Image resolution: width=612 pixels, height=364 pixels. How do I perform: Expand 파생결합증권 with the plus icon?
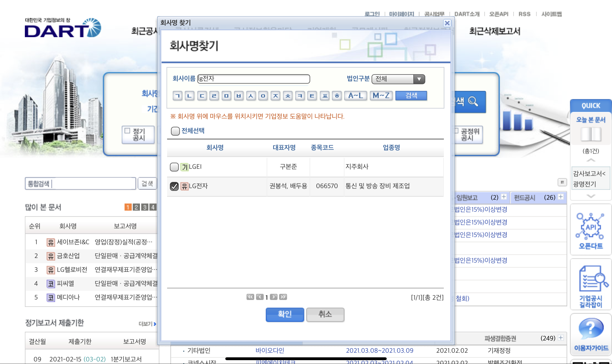[561, 338]
